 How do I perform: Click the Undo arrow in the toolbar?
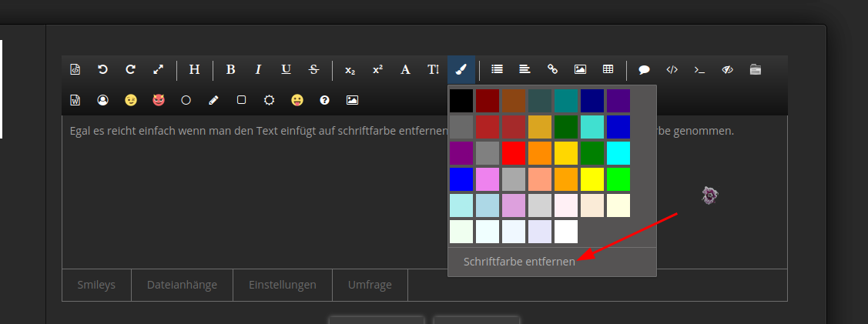coord(102,69)
